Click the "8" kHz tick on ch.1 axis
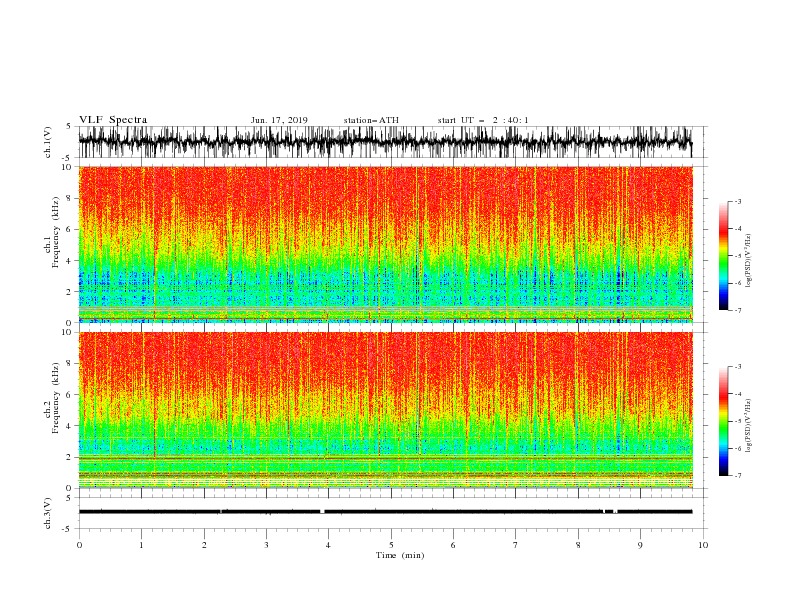This screenshot has width=792, height=612. click(x=69, y=198)
